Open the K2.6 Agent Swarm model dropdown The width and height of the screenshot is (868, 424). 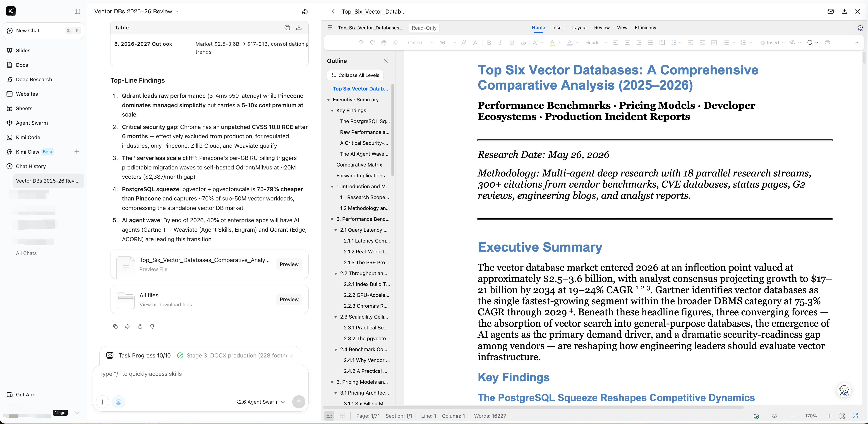pos(260,402)
